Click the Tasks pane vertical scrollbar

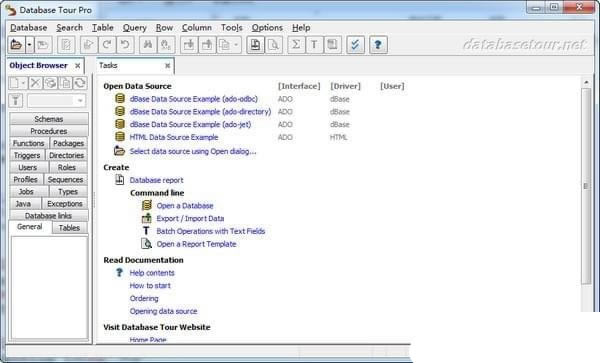(586, 186)
